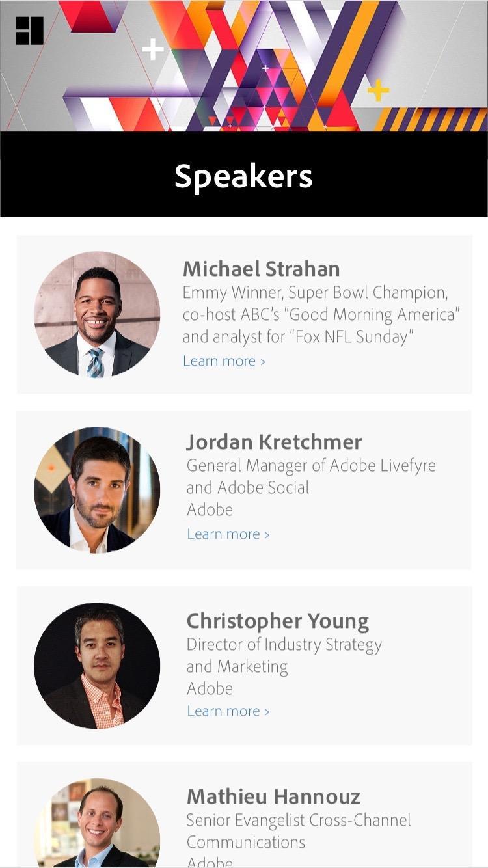The width and height of the screenshot is (488, 868).
Task: Tap Jordan Kretchmer's profile photo
Action: 96,490
